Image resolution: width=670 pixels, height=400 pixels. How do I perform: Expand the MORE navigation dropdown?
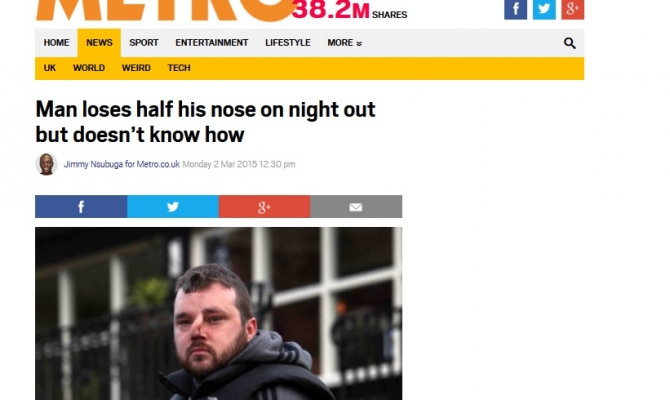[x=344, y=43]
